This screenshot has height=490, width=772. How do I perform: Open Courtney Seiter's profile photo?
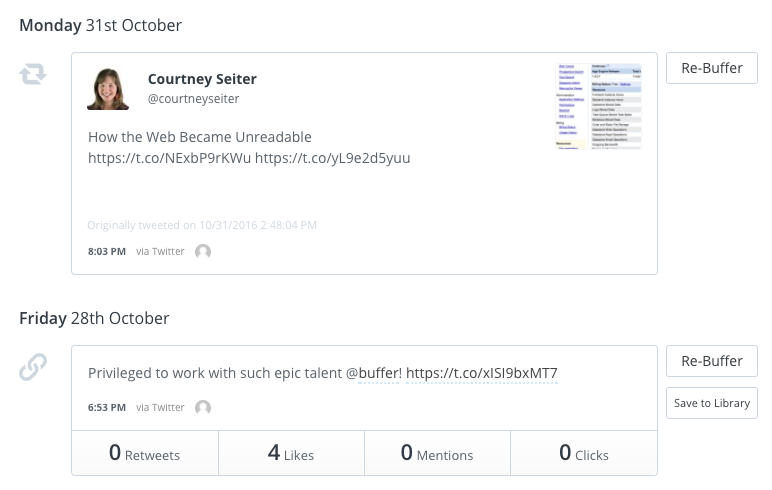108,89
